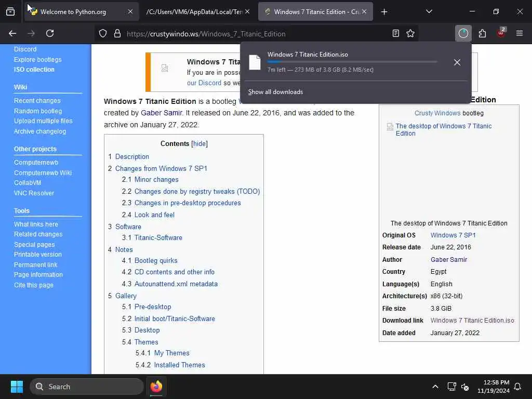The width and height of the screenshot is (532, 399).
Task: Click the Firefox taskbar icon
Action: click(156, 387)
